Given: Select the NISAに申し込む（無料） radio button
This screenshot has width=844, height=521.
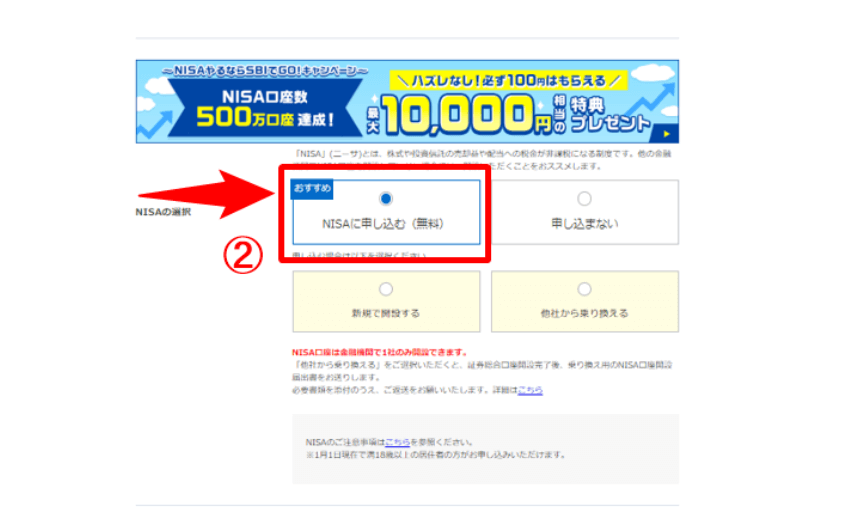Looking at the screenshot, I should click(x=385, y=199).
